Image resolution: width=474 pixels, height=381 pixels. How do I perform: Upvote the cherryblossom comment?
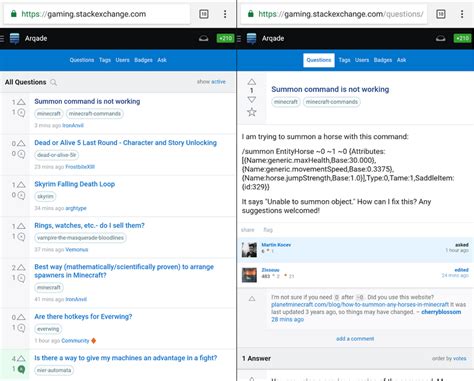pos(252,299)
